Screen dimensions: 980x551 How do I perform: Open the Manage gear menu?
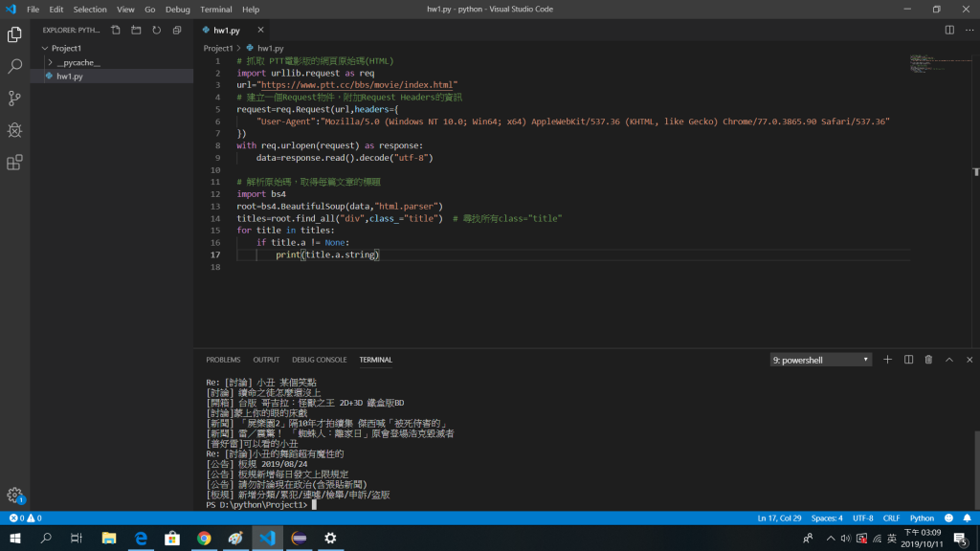click(14, 496)
